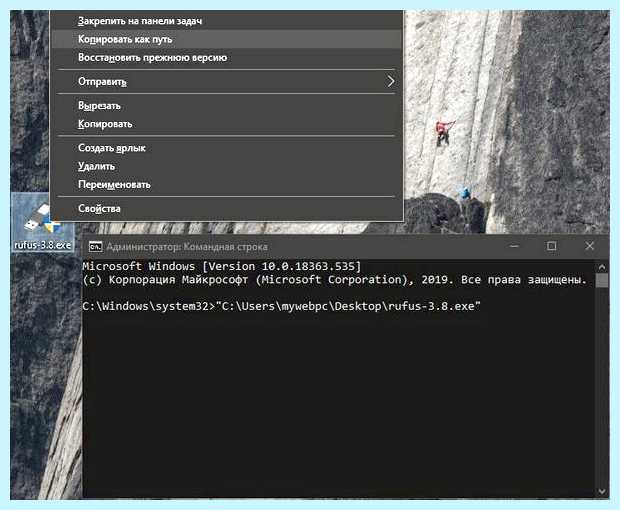Click the 'Microsoft Windows [Version 10.0.18363.535]' line
The height and width of the screenshot is (510, 620).
coord(222,266)
